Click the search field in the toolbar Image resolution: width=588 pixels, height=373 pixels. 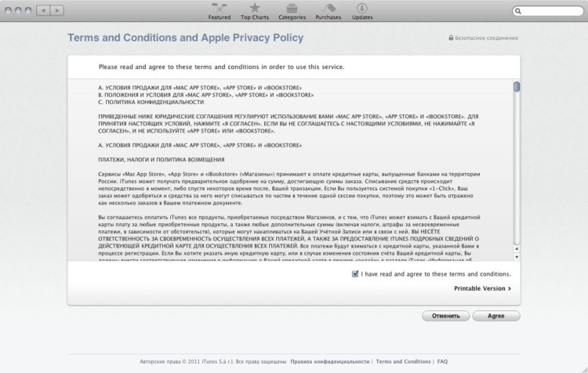pyautogui.click(x=548, y=11)
